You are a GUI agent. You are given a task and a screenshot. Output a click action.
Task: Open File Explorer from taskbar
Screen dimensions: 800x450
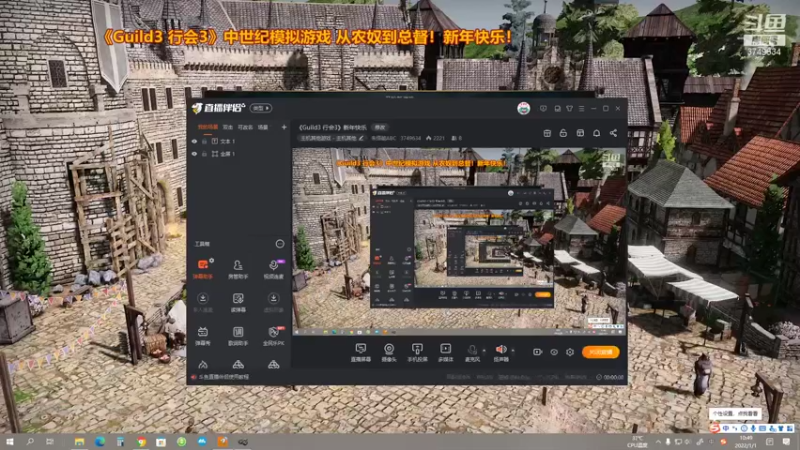[x=79, y=441]
